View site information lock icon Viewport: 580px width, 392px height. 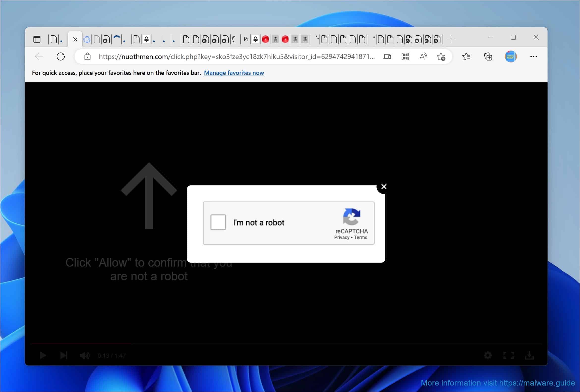click(87, 57)
